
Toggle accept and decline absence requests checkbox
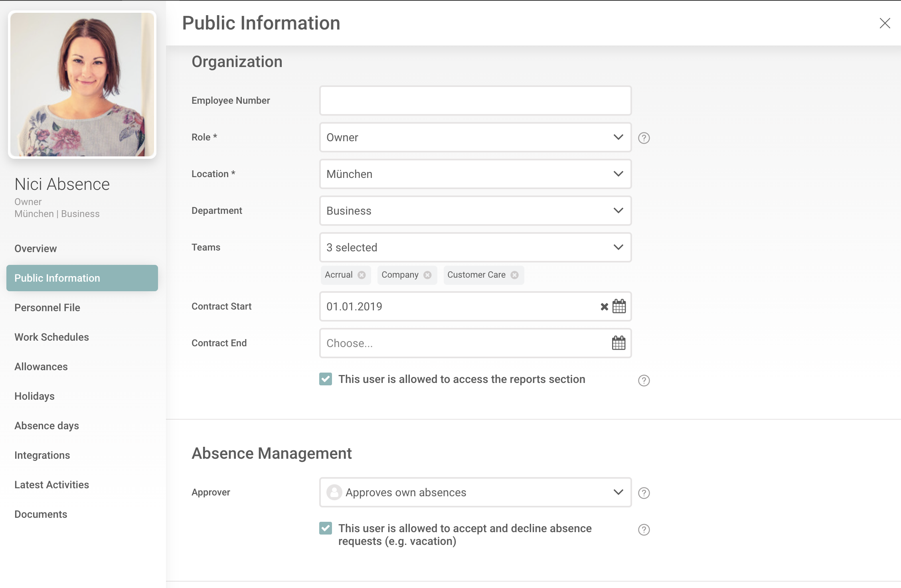[326, 528]
